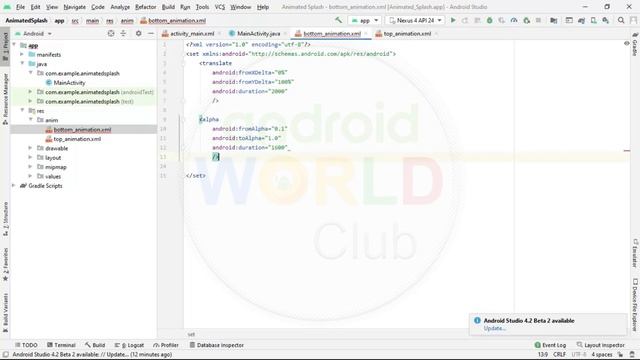
Task: Open the Event Log
Action: click(550, 345)
